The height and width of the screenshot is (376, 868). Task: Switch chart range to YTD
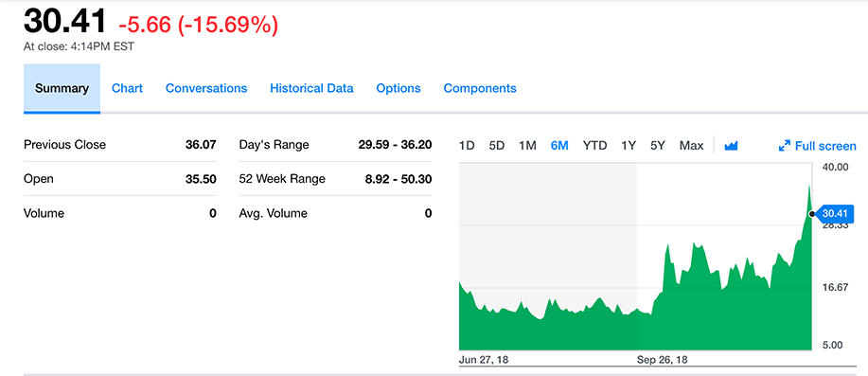[x=595, y=146]
